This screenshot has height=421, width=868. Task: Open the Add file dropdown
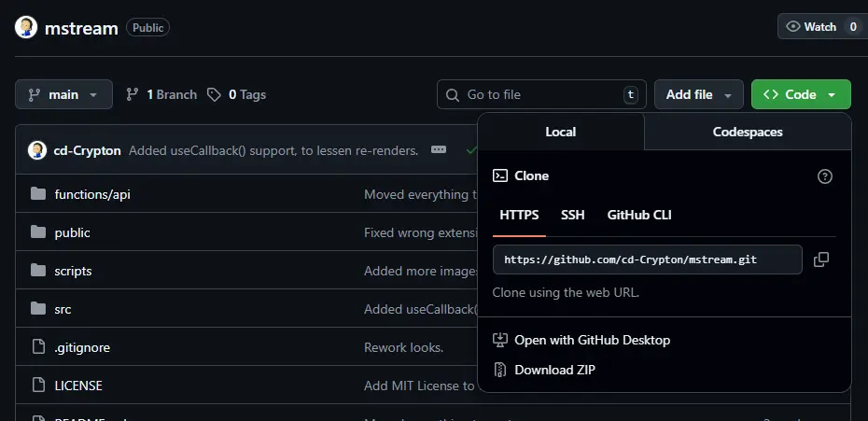point(699,94)
